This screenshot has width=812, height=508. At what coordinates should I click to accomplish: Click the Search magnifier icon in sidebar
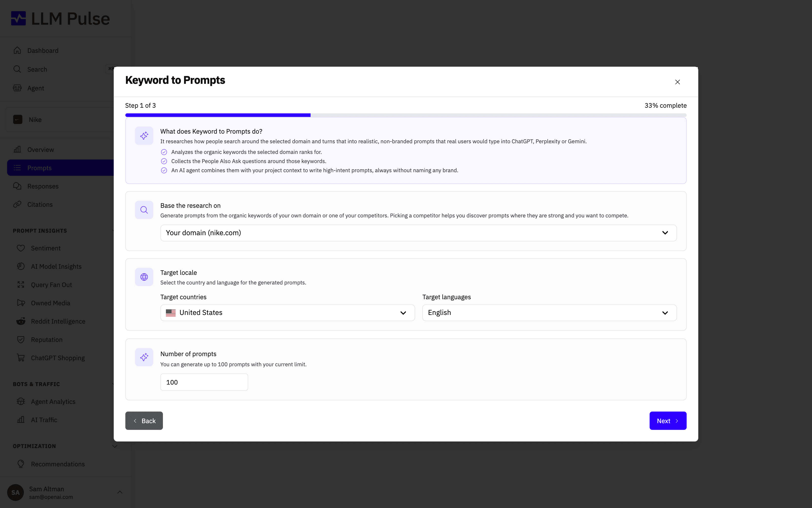click(17, 69)
